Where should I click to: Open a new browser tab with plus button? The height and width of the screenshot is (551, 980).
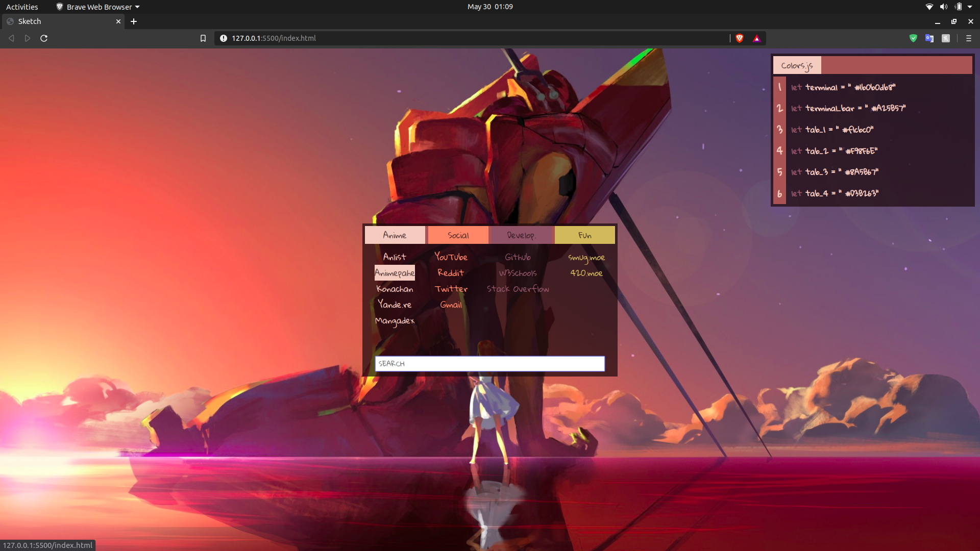tap(134, 21)
